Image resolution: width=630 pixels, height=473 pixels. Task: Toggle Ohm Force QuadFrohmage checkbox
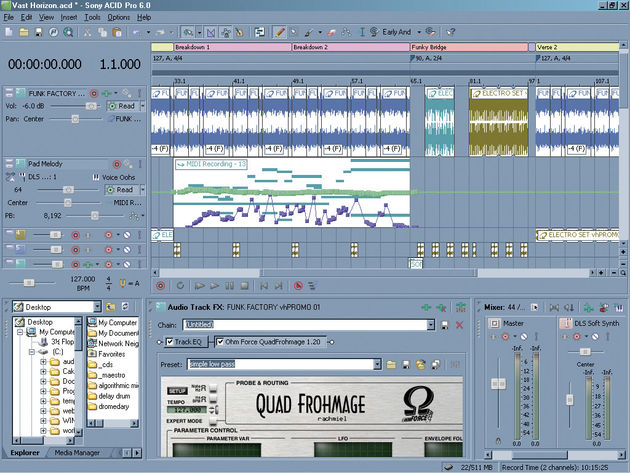[x=220, y=342]
